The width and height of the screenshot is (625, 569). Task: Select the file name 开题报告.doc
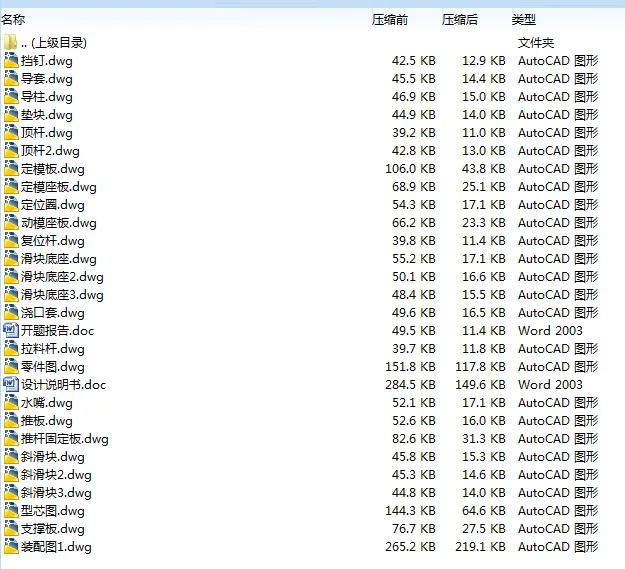(x=57, y=331)
